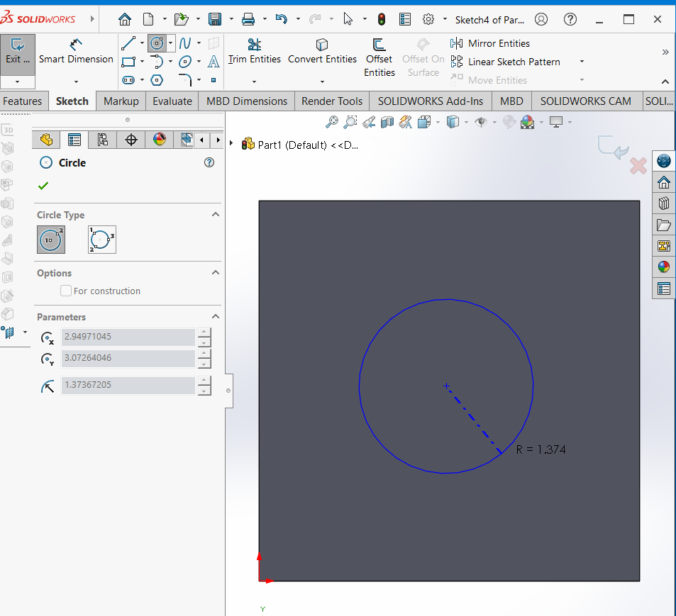The image size is (676, 616).
Task: Switch to the Markup tab
Action: 121,101
